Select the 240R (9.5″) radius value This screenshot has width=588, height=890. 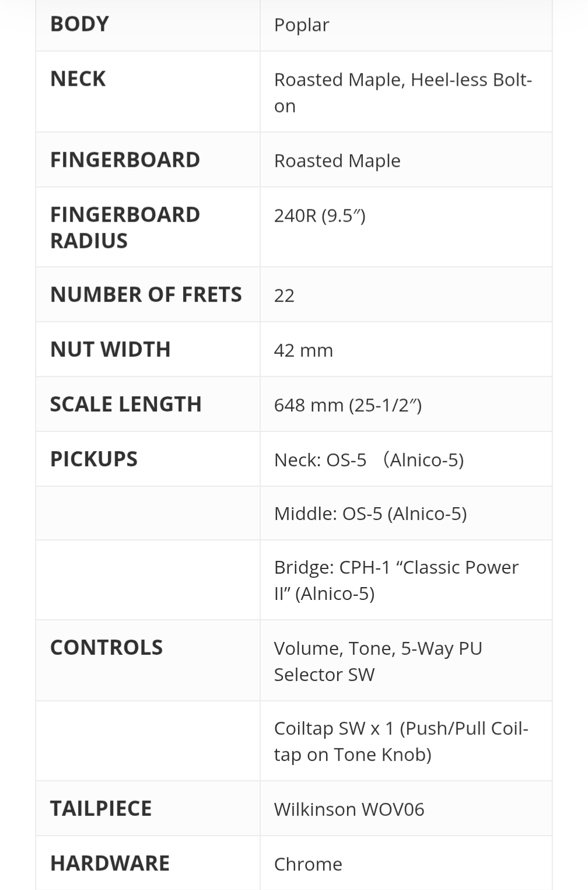tap(320, 216)
